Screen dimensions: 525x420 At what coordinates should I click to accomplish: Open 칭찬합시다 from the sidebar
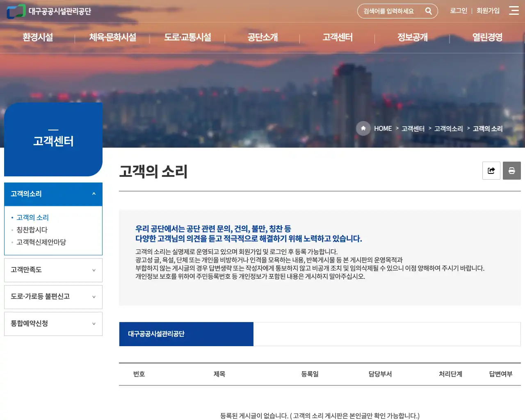[x=32, y=230]
